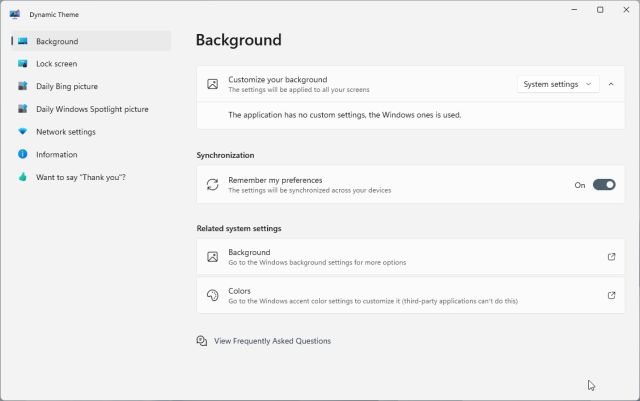Click the thumbs-up Thank you icon
640x401 pixels.
pos(22,177)
